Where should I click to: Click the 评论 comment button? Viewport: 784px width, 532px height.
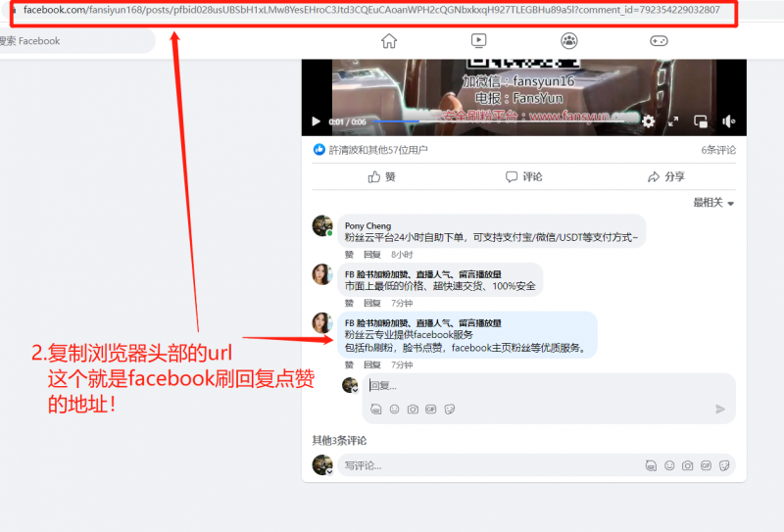point(523,176)
